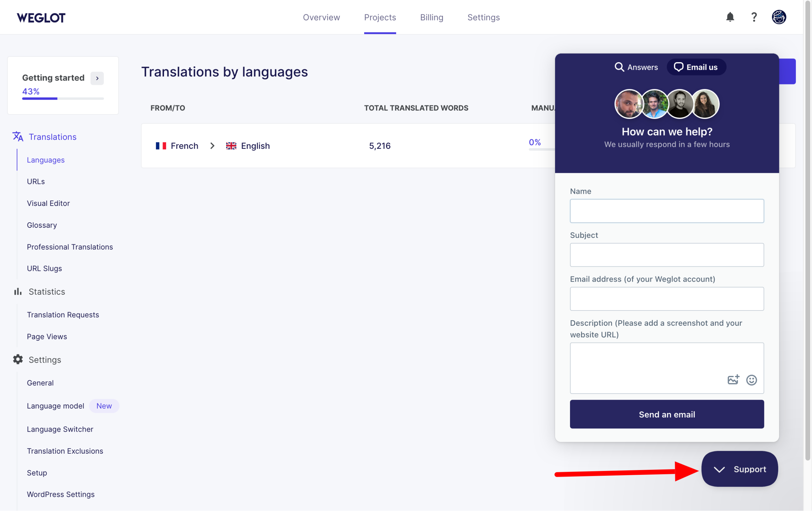Click the Statistics bar-chart icon
The height and width of the screenshot is (511, 812).
point(17,292)
